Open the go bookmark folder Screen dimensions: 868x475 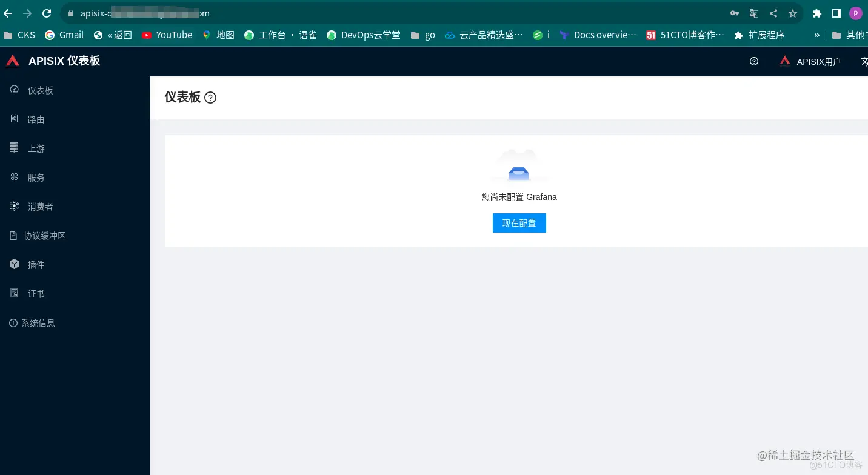tap(423, 35)
